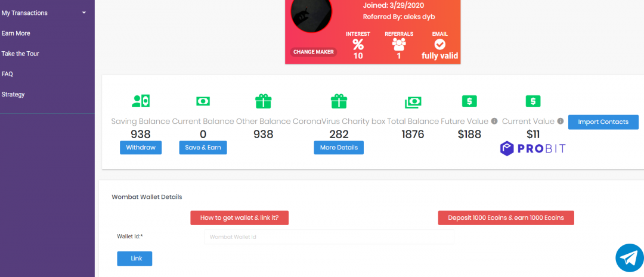Viewport: 644px width, 277px height.
Task: Click the Future Value info icon
Action: pyautogui.click(x=494, y=122)
